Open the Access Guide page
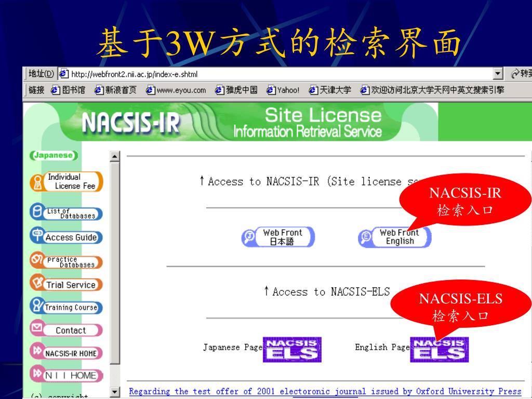This screenshot has width=532, height=399. coord(66,236)
